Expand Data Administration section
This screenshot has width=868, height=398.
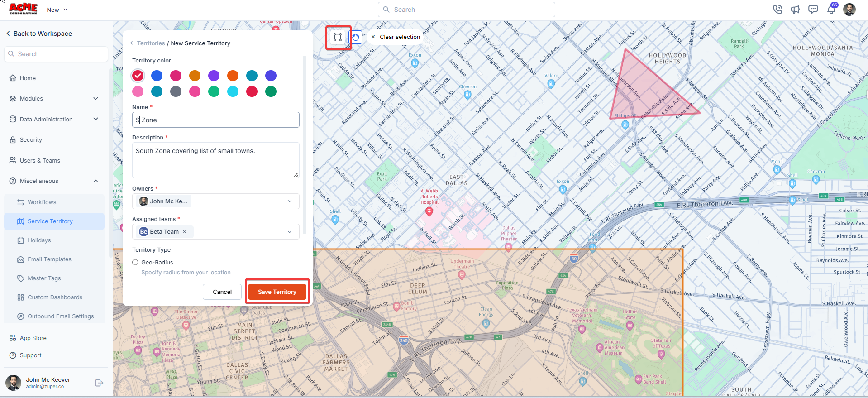click(x=95, y=119)
